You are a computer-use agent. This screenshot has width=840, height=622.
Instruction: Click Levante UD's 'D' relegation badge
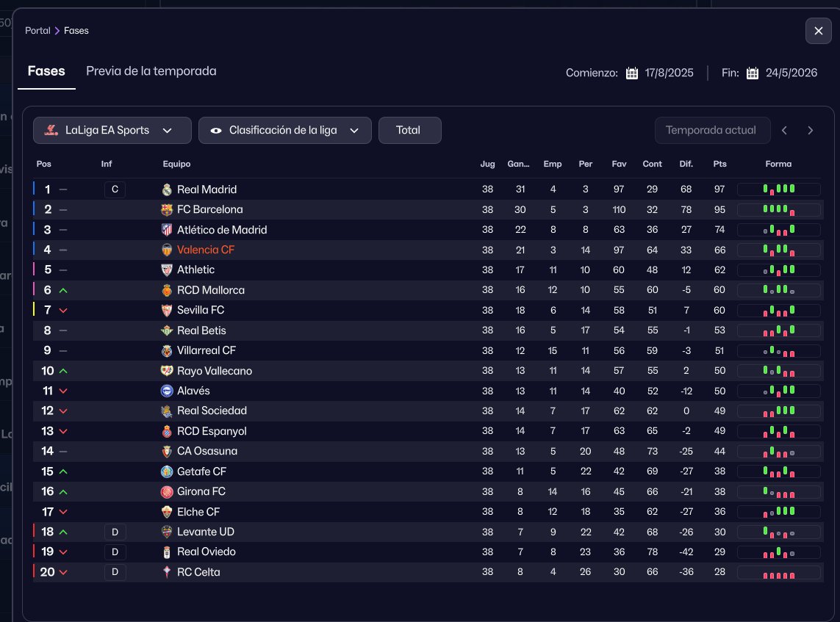pos(115,532)
